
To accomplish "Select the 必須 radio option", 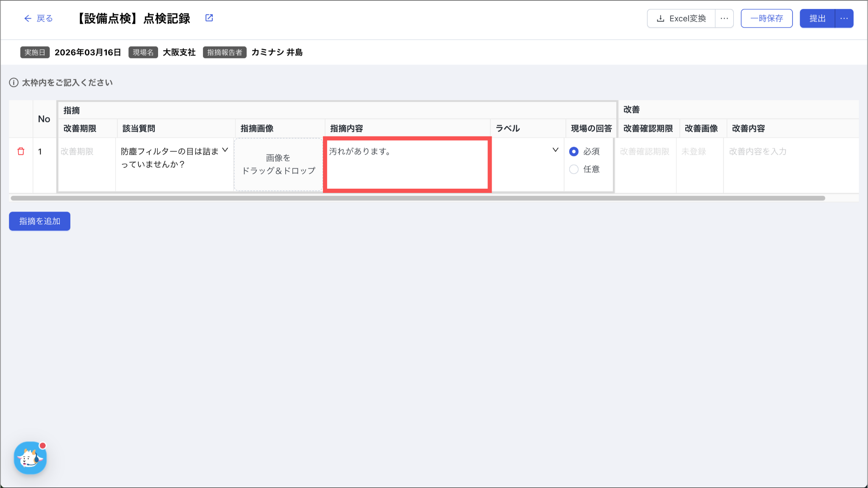I will point(574,151).
